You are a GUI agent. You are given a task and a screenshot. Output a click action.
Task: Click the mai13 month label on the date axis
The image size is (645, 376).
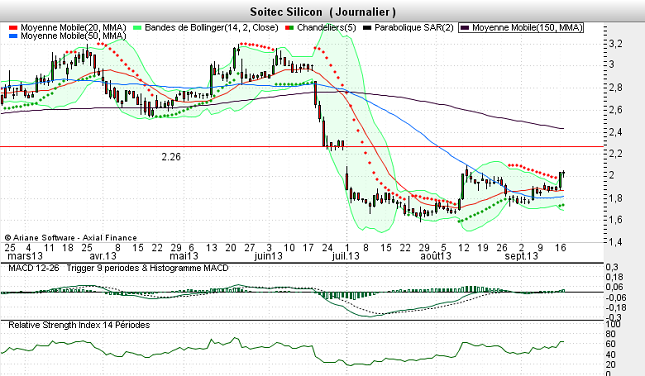184,256
